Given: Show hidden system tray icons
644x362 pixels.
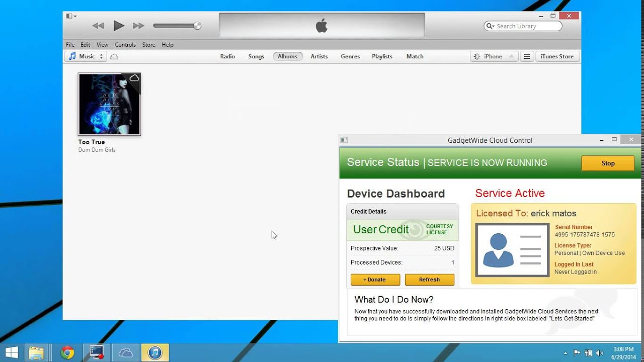Looking at the screenshot, I should coord(566,353).
